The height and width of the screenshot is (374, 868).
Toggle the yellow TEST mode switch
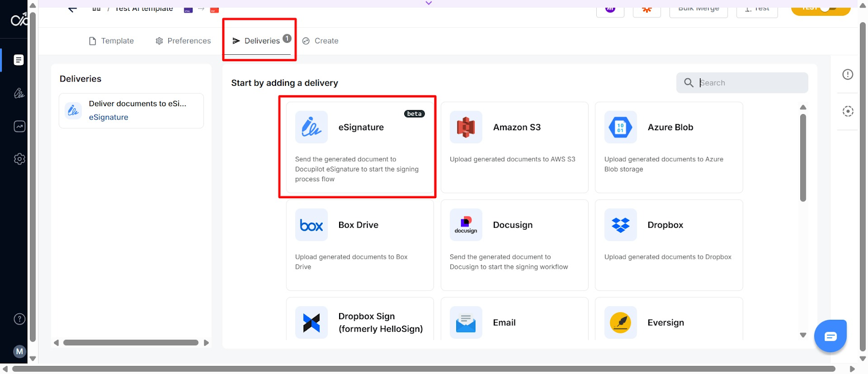[x=821, y=8]
